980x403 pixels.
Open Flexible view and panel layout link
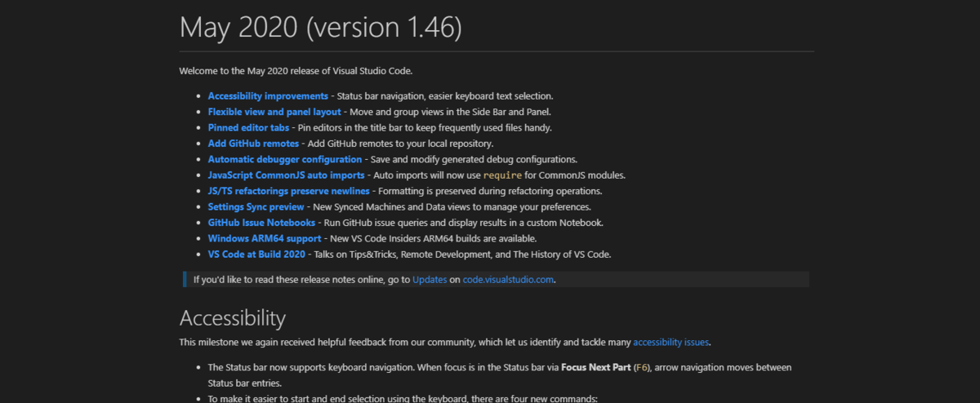[x=274, y=112]
